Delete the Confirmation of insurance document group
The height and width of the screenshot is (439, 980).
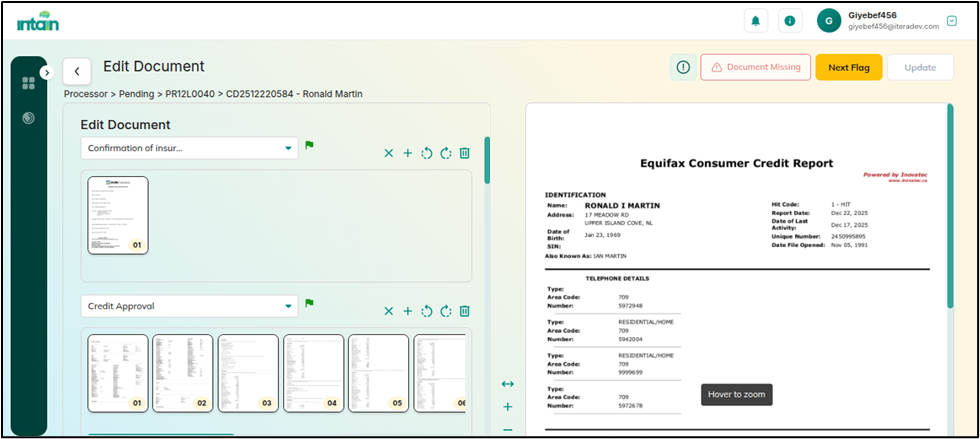click(x=464, y=153)
